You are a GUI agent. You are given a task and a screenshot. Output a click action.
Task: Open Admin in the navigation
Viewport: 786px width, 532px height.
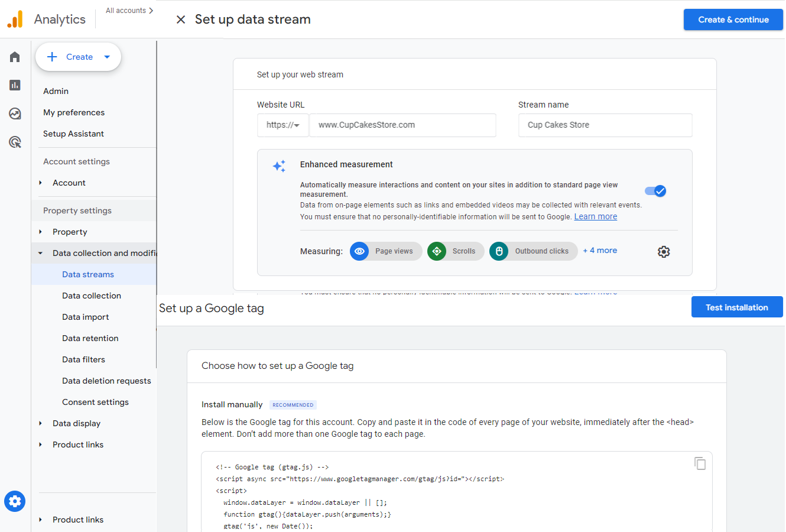[x=56, y=91]
